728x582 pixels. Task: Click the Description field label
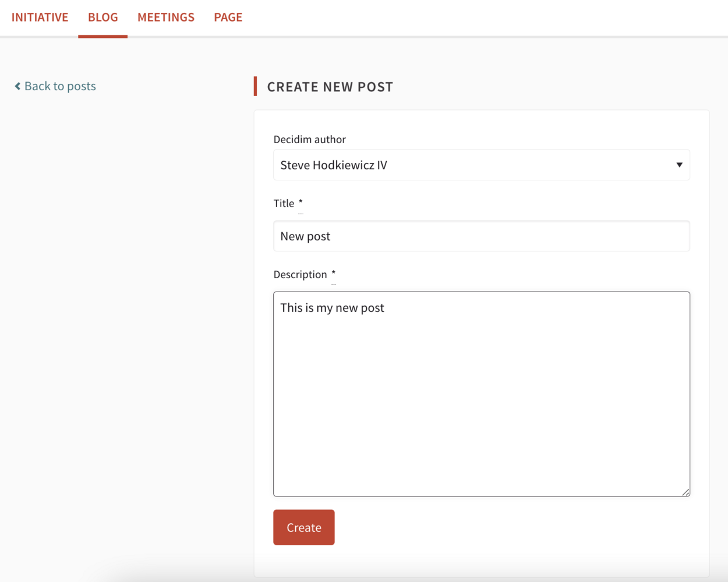[x=300, y=274]
